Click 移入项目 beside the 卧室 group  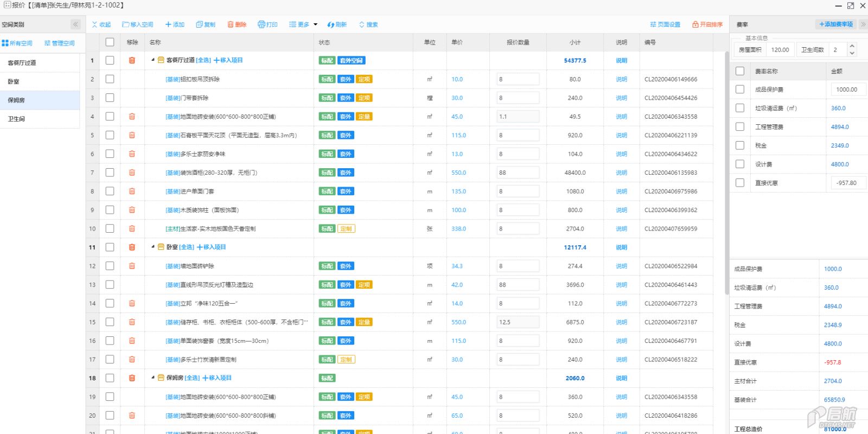coord(212,247)
